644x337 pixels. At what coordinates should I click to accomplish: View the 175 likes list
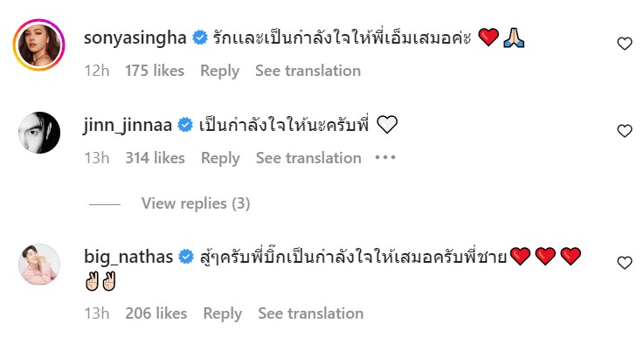tap(155, 71)
